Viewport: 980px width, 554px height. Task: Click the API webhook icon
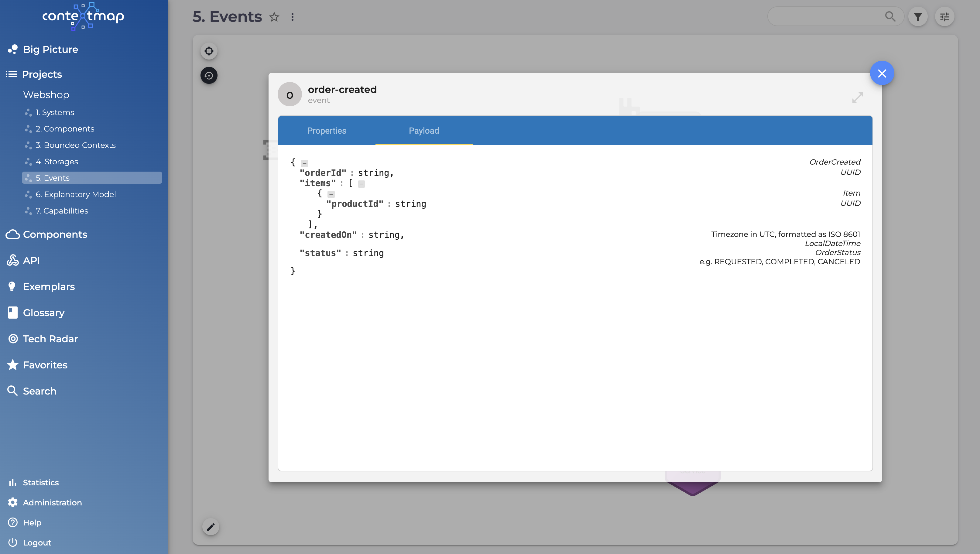coord(12,260)
